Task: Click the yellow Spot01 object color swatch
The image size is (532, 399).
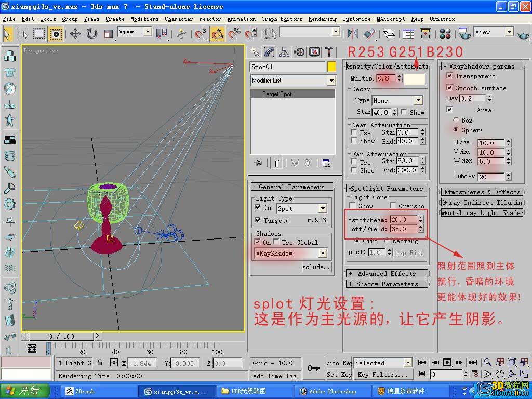Action: pos(331,66)
